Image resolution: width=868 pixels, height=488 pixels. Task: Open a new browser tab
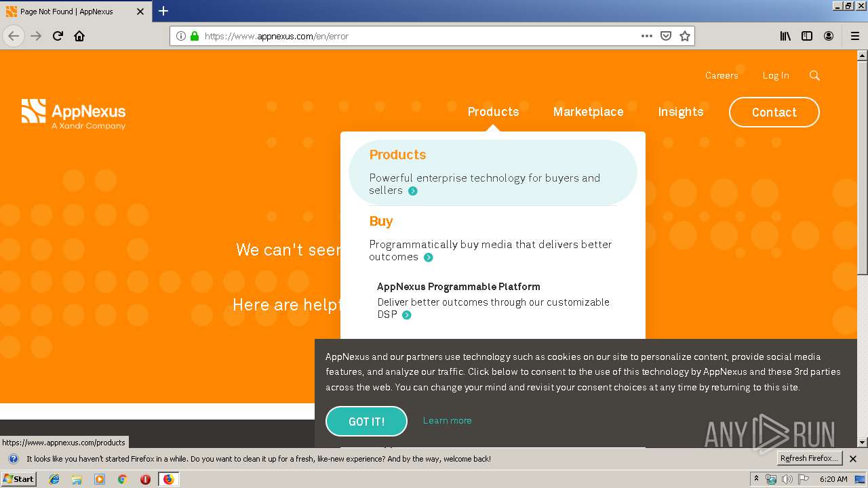pos(163,11)
